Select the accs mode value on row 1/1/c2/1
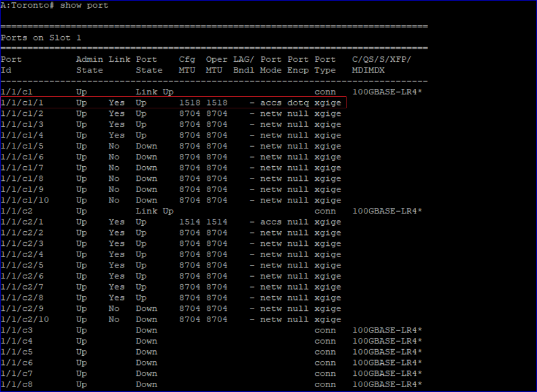Viewport: 537px width, 392px height. point(271,221)
